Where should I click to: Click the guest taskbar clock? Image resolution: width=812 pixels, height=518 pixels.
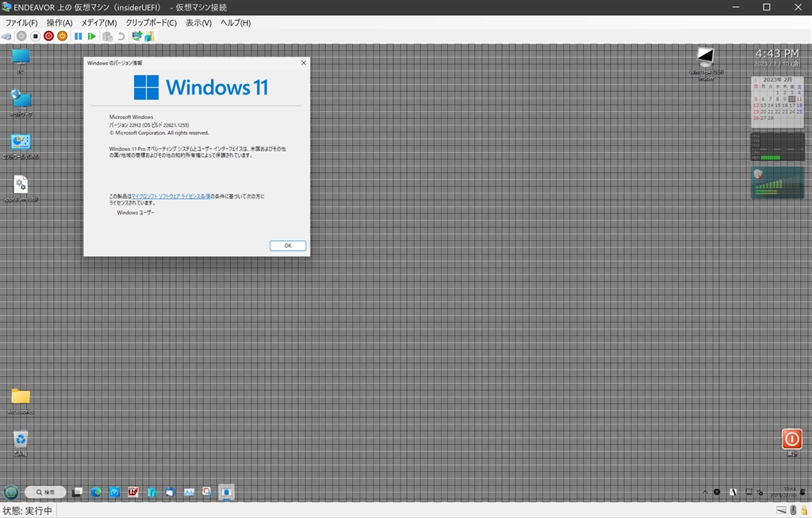click(783, 492)
